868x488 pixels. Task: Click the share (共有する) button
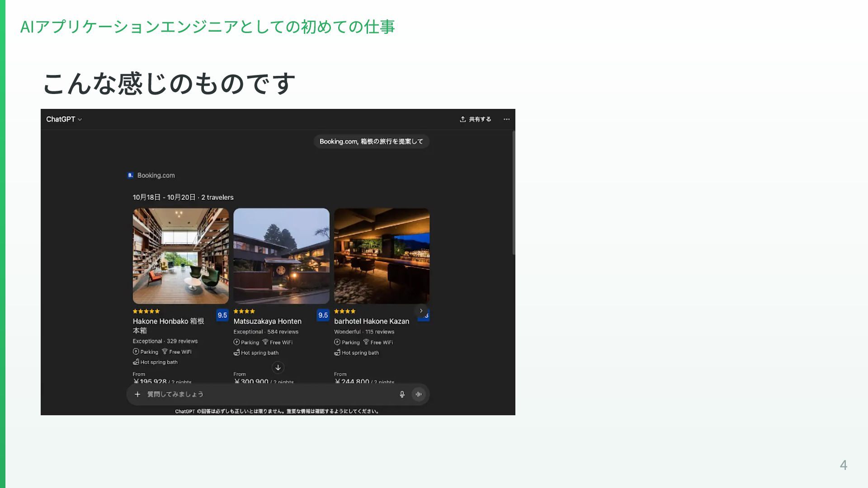(475, 119)
